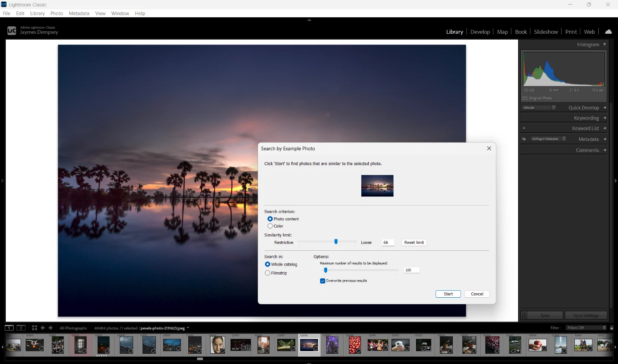Screen dimensions: 618x364
Task: Select the Color search criterion
Action: tap(270, 226)
